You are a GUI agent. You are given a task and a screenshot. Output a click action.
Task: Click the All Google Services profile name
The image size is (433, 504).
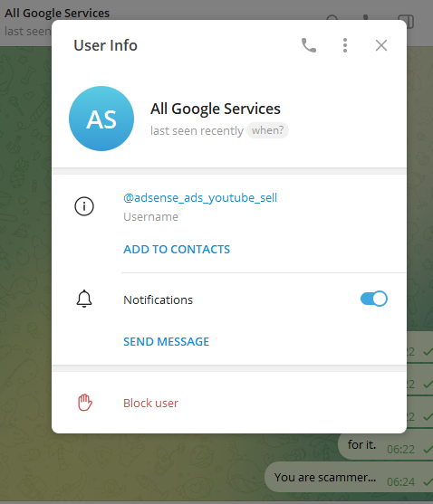coord(216,109)
